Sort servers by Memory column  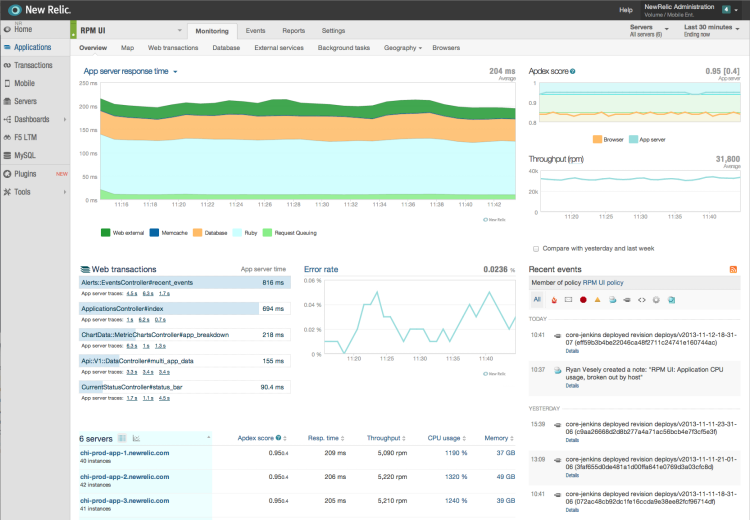[499, 438]
